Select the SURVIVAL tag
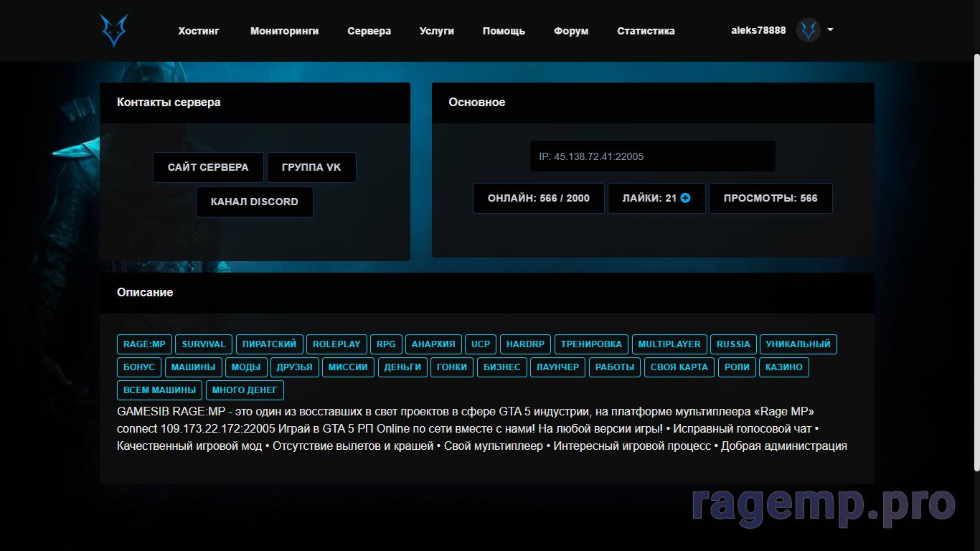Image resolution: width=980 pixels, height=551 pixels. tap(204, 344)
